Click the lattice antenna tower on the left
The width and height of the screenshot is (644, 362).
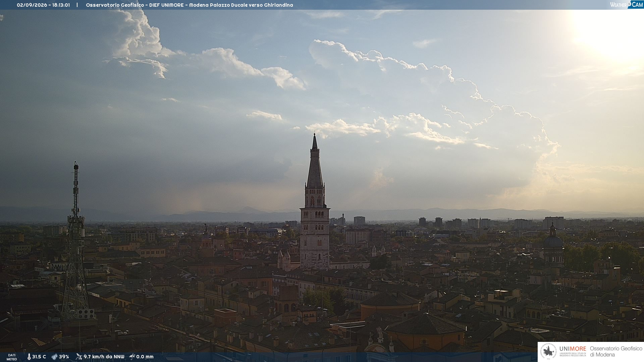[76, 241]
